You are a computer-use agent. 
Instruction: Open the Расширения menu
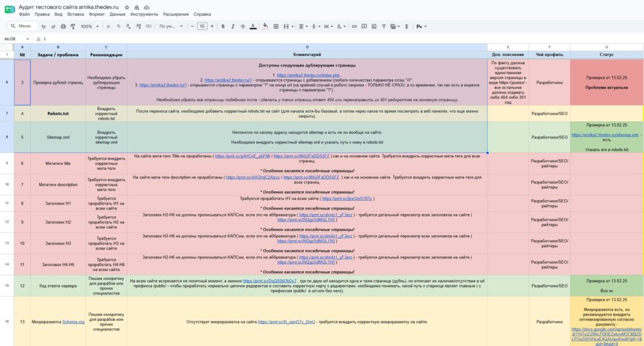pos(176,14)
